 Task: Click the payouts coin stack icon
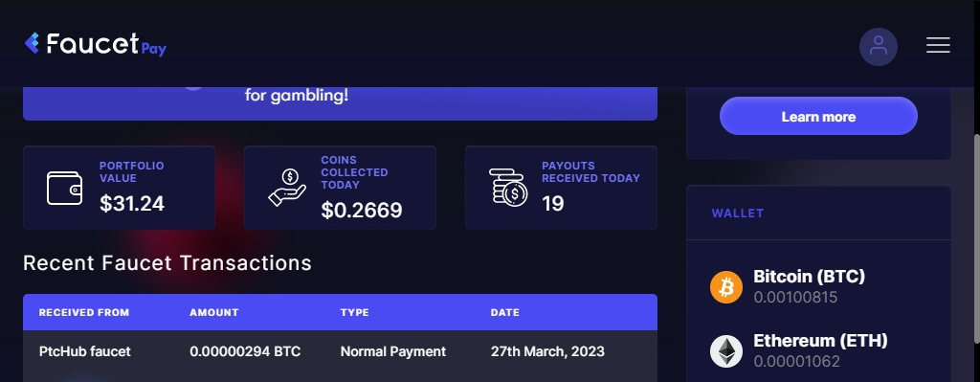click(508, 187)
